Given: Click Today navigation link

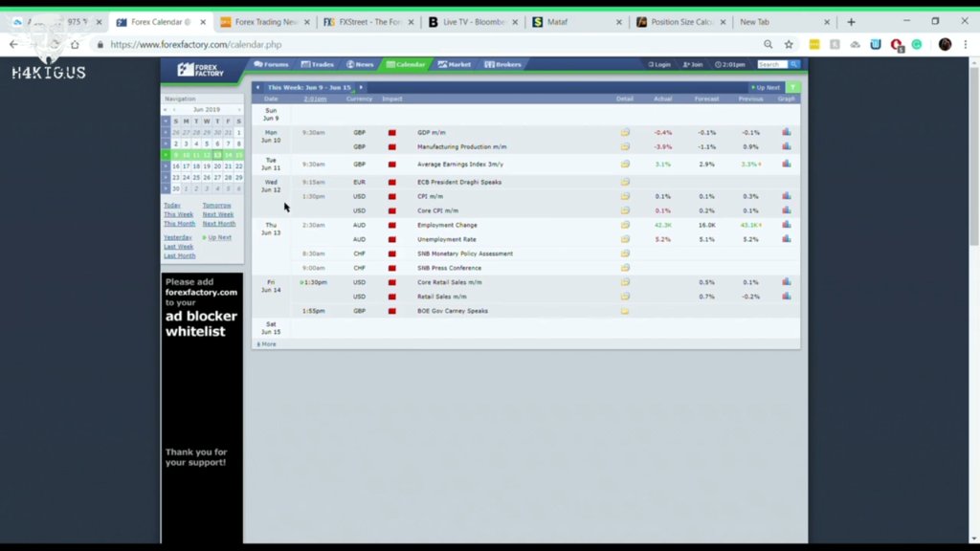Looking at the screenshot, I should [172, 206].
